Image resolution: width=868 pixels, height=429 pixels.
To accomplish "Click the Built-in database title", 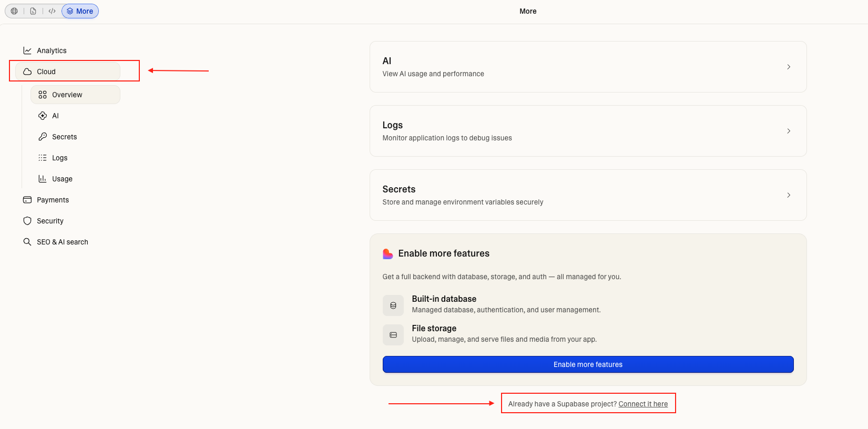I will [444, 299].
